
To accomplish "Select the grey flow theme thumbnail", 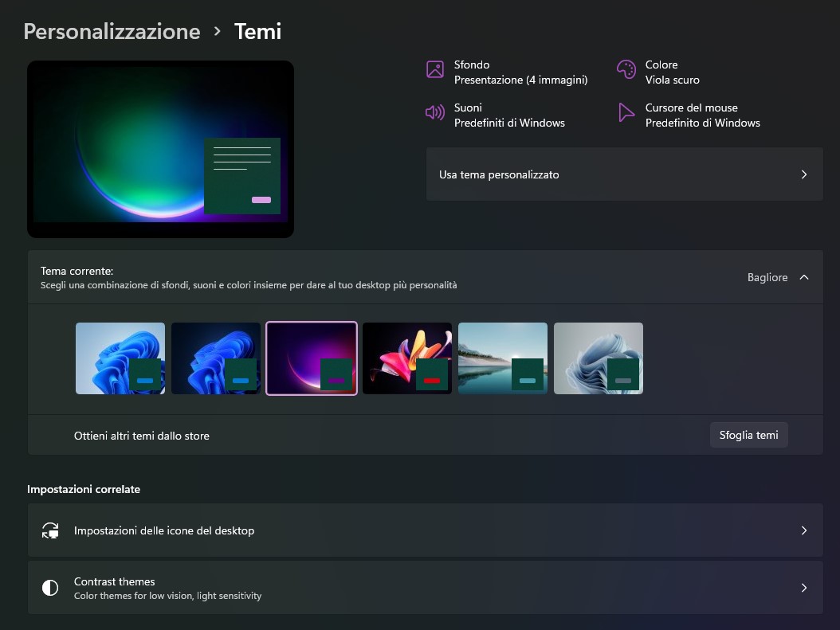I will [x=599, y=358].
